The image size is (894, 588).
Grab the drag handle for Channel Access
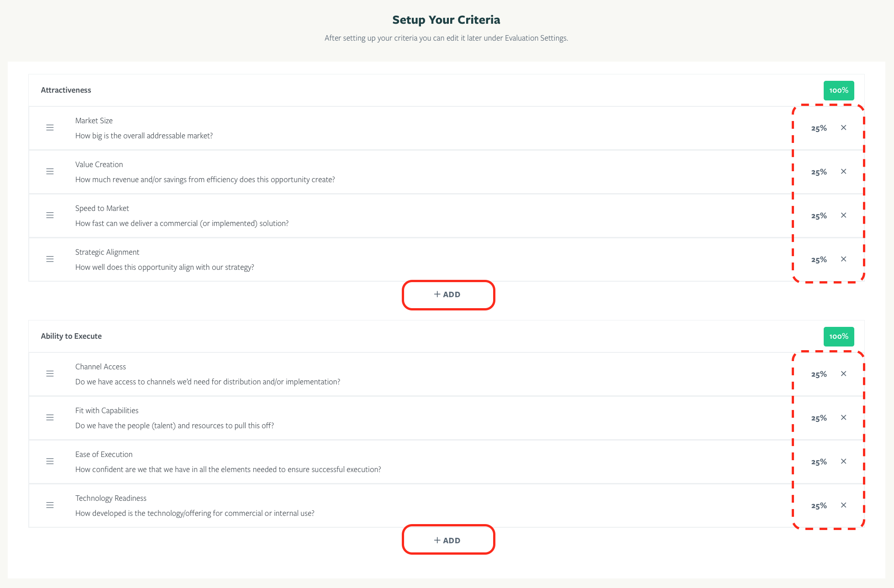point(50,373)
